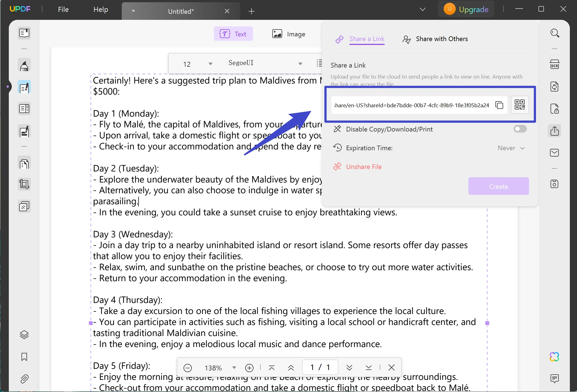Screen dimensions: 577x392
Task: Click the Create button
Action: coord(498,186)
